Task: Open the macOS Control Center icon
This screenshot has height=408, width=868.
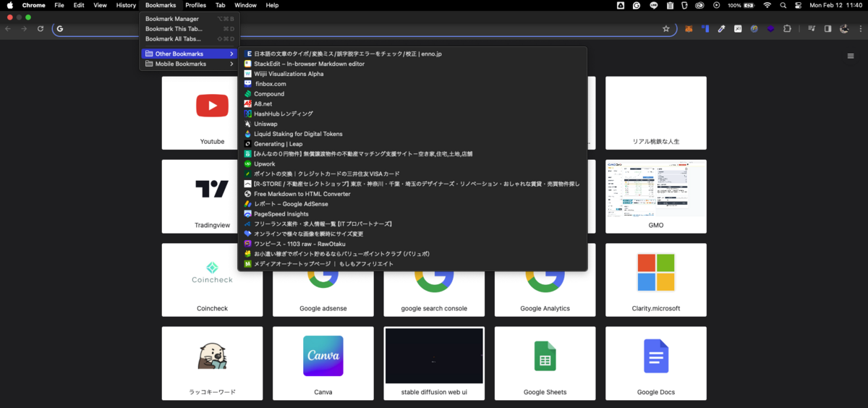Action: pos(799,5)
